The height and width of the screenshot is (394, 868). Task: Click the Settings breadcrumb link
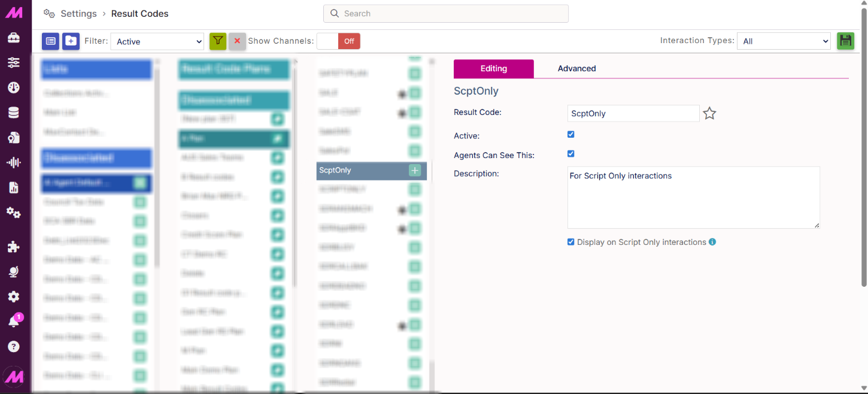[x=78, y=13]
